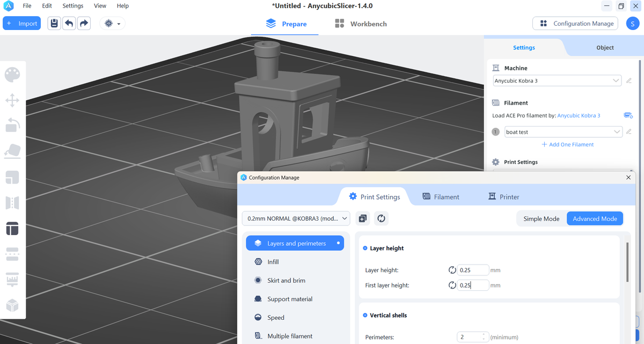The width and height of the screenshot is (644, 344).
Task: Switch to Simple Mode
Action: pyautogui.click(x=541, y=218)
